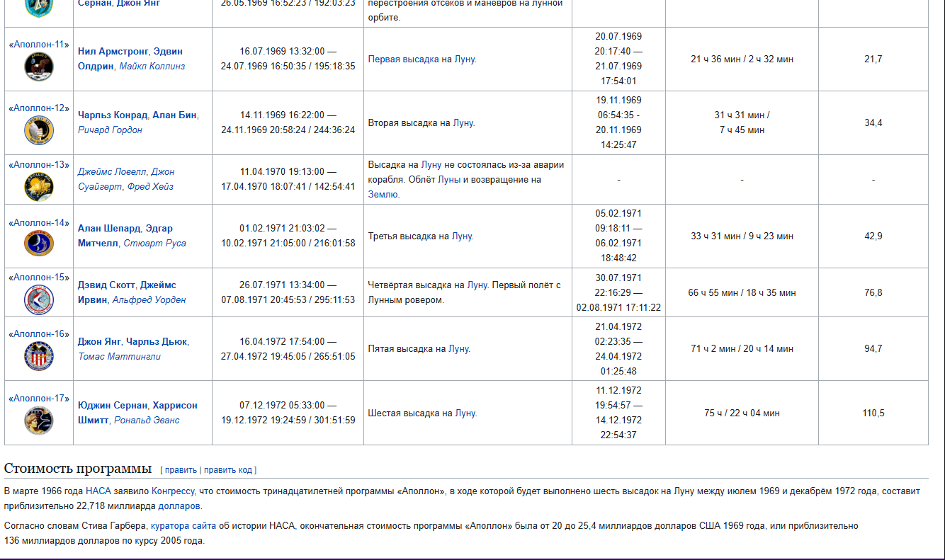945x560 pixels.
Task: Select the value «110,5» in Apollo-17 row
Action: (873, 413)
